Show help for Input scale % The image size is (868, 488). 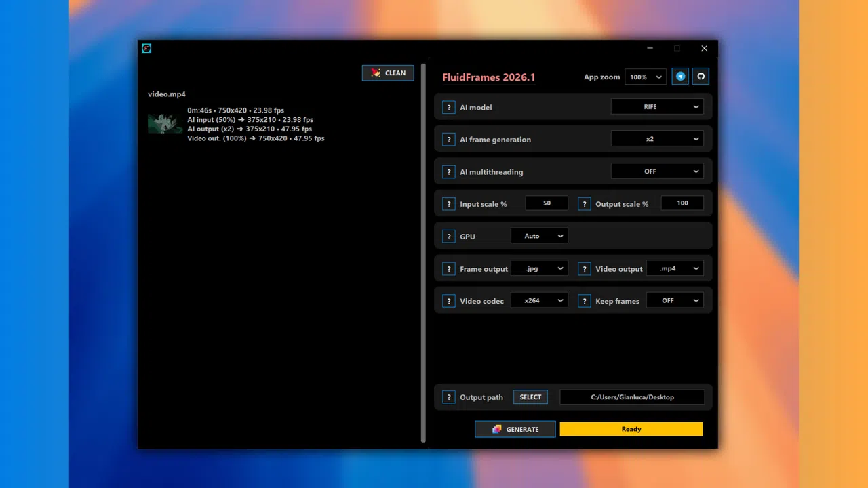(x=449, y=204)
